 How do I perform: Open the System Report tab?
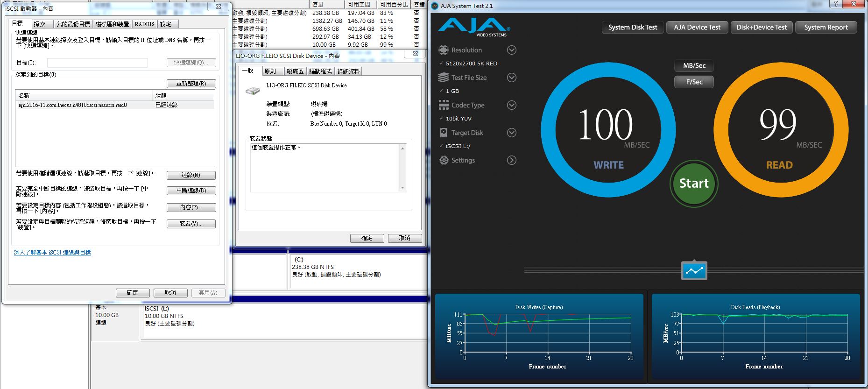[x=826, y=27]
